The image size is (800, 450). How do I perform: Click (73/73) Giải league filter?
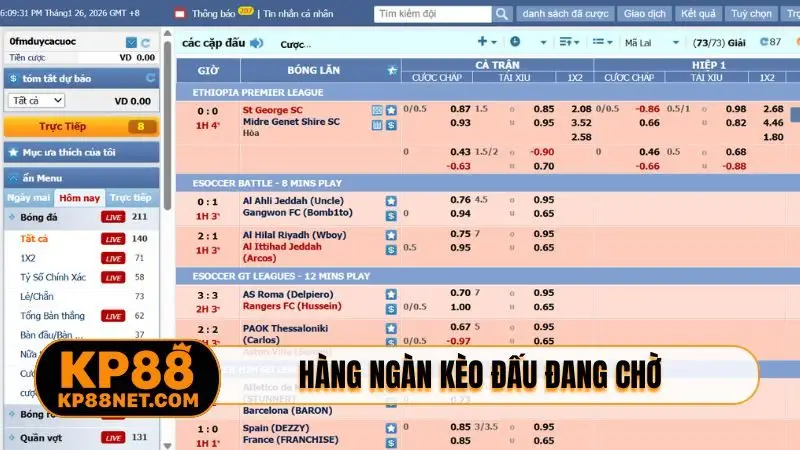click(719, 43)
